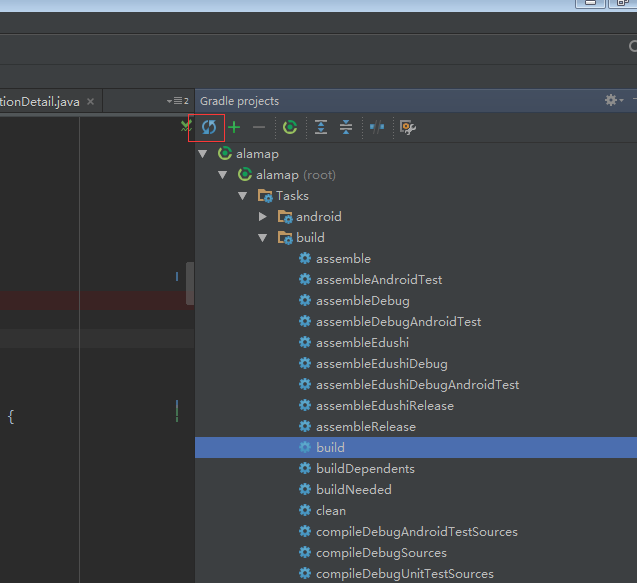Click the editor vertical scrollbar thumb
The height and width of the screenshot is (583, 637).
(190, 283)
